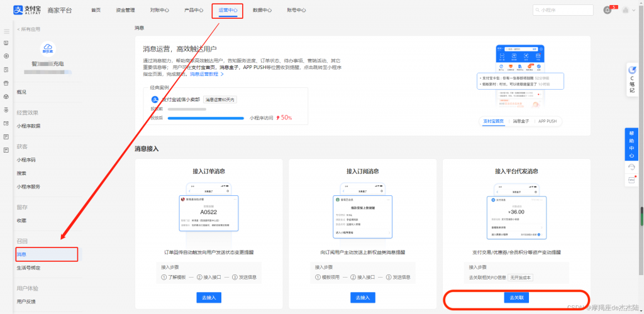Click the shopping basket icon in the left rail

(x=6, y=84)
